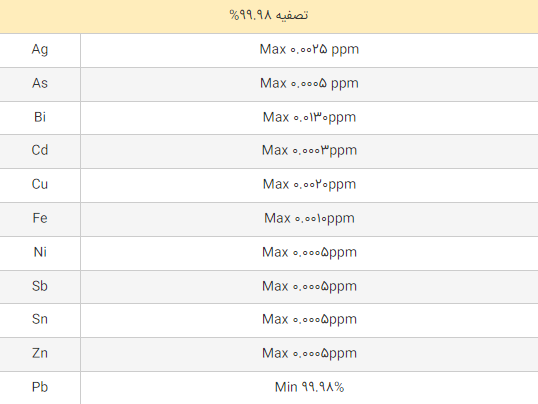The width and height of the screenshot is (538, 404).
Task: Select the Sn element cell
Action: (40, 320)
